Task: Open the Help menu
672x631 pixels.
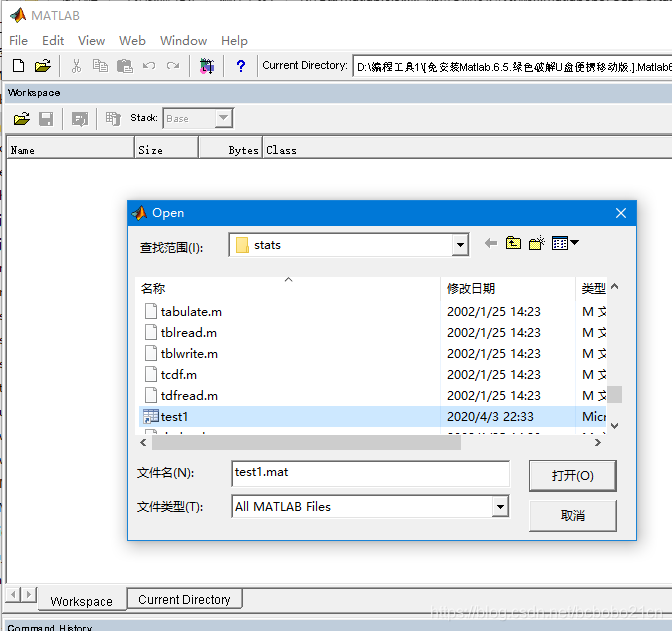Action: pyautogui.click(x=234, y=41)
